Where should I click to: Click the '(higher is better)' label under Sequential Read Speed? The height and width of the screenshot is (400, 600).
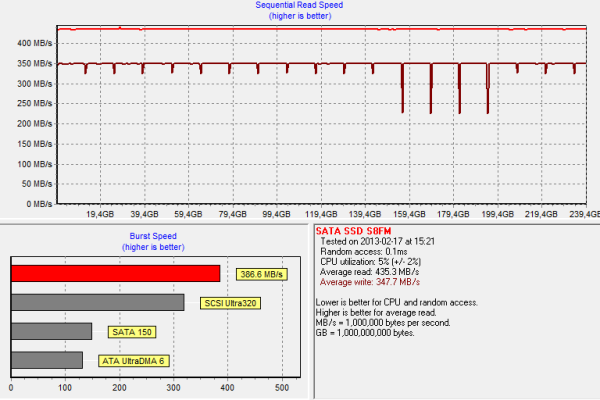[x=300, y=16]
